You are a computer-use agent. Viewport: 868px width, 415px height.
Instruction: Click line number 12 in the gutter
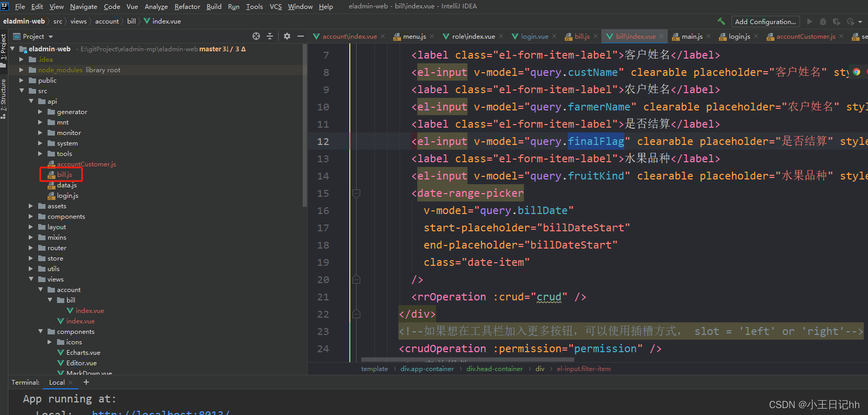(323, 141)
